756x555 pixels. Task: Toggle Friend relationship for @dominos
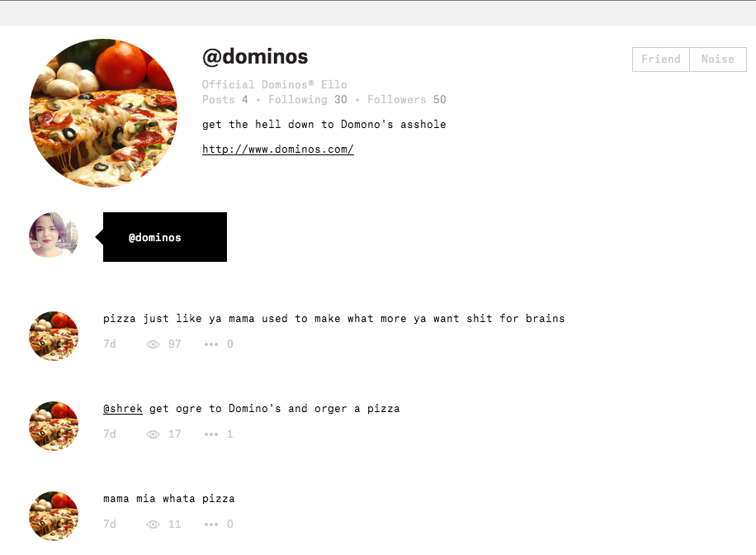pos(661,59)
